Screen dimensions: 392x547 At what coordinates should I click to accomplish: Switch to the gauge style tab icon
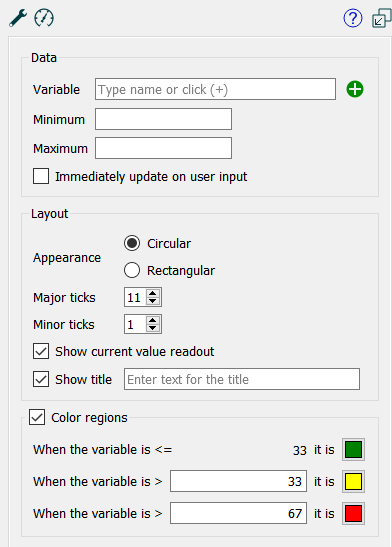pos(44,18)
